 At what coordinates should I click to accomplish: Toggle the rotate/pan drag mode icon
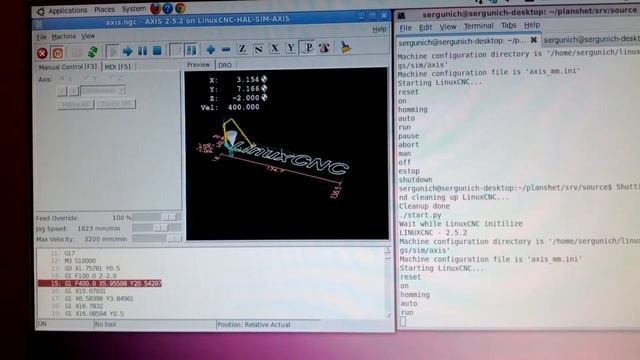pos(324,48)
